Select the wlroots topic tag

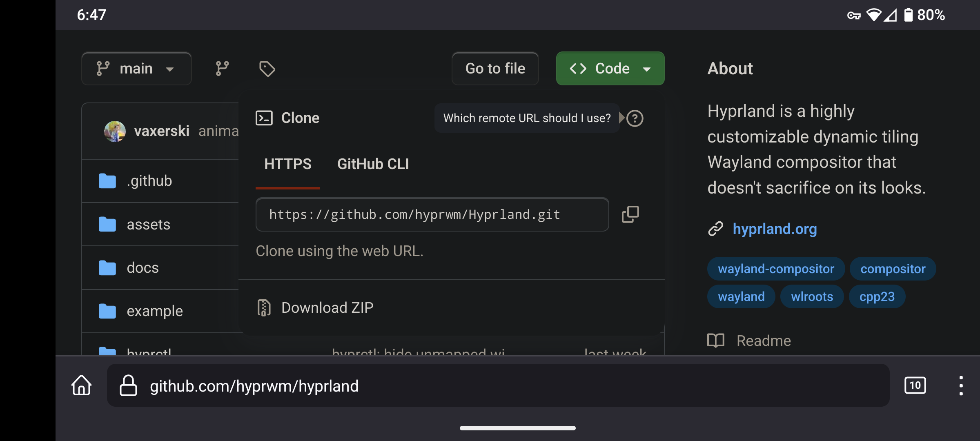point(812,297)
